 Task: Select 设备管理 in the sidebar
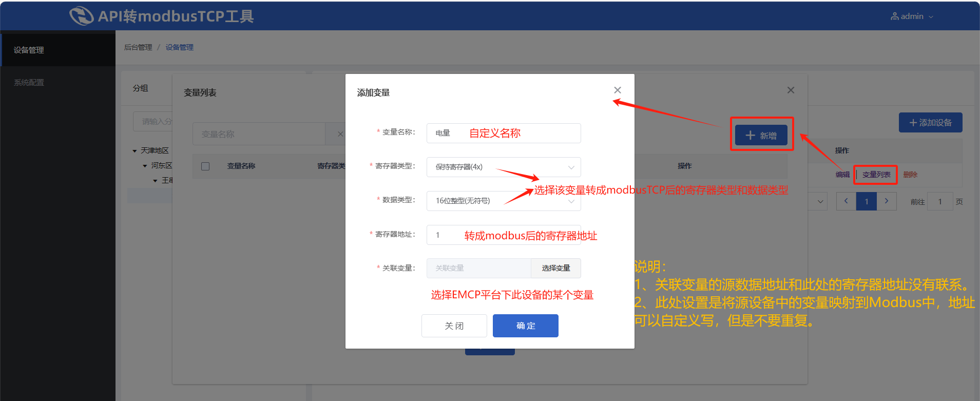coord(57,50)
